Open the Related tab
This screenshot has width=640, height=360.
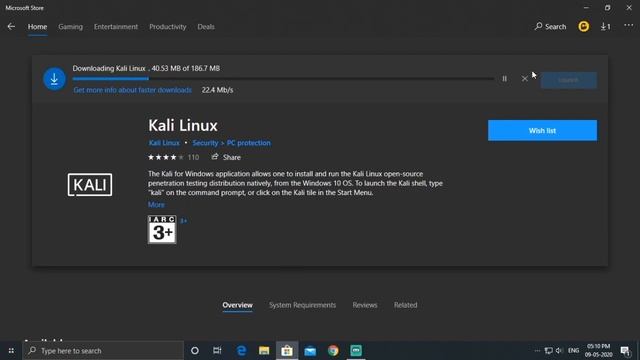coord(405,305)
